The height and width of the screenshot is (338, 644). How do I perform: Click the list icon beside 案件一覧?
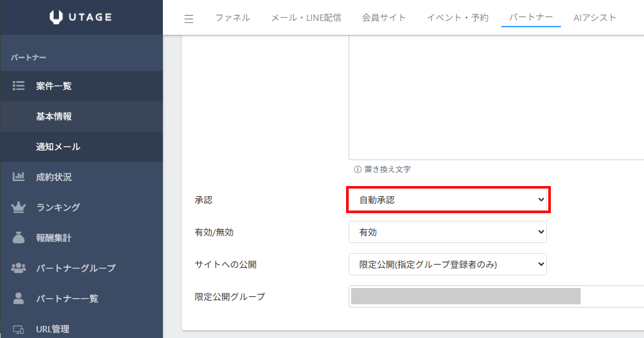[18, 86]
